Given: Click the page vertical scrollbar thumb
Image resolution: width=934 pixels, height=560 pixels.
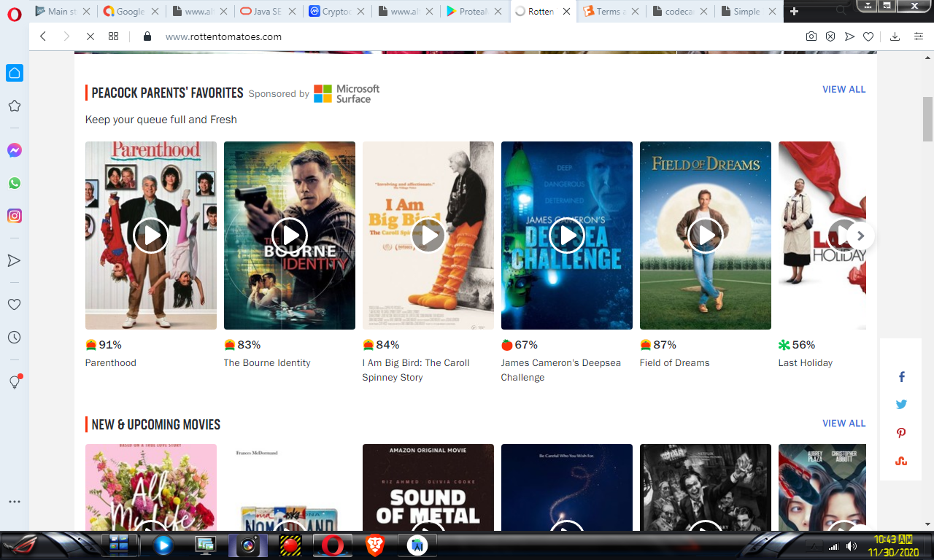Looking at the screenshot, I should (x=928, y=119).
